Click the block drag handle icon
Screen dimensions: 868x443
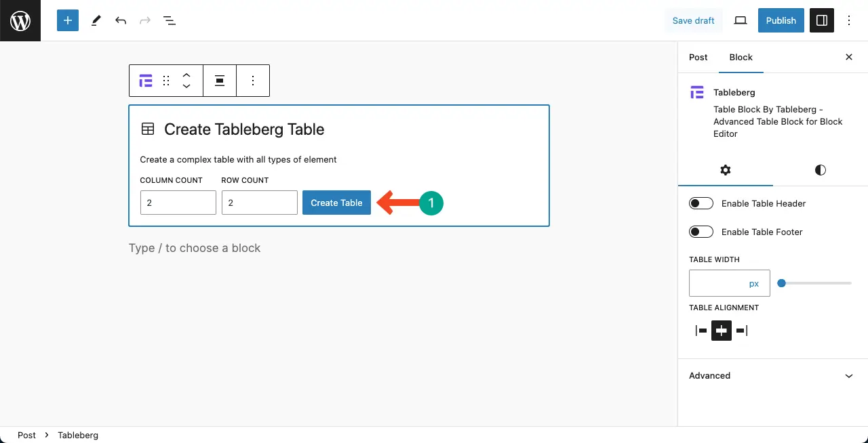click(x=166, y=81)
